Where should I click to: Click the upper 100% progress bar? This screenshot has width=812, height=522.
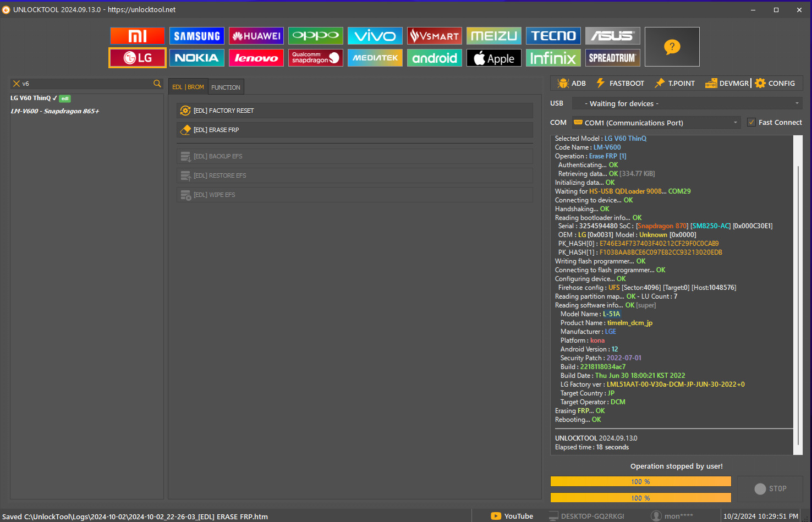point(641,481)
